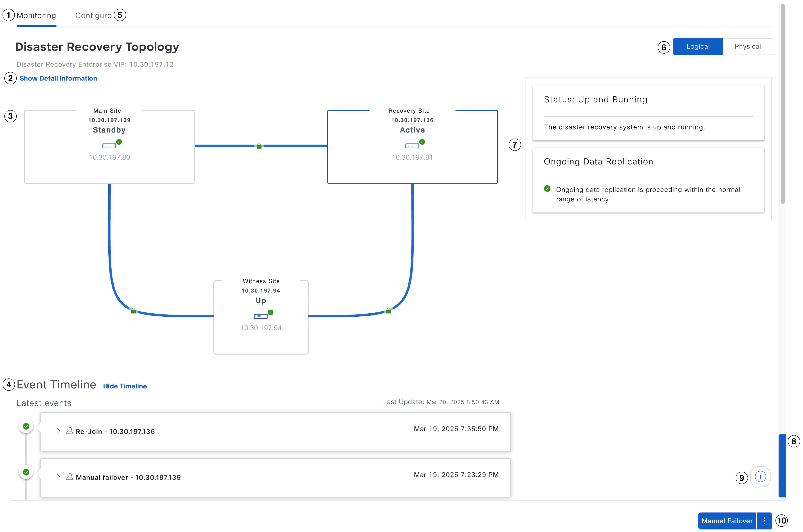Viewport: 803px width, 532px height.
Task: Click Show Detail Information link
Action: [58, 78]
